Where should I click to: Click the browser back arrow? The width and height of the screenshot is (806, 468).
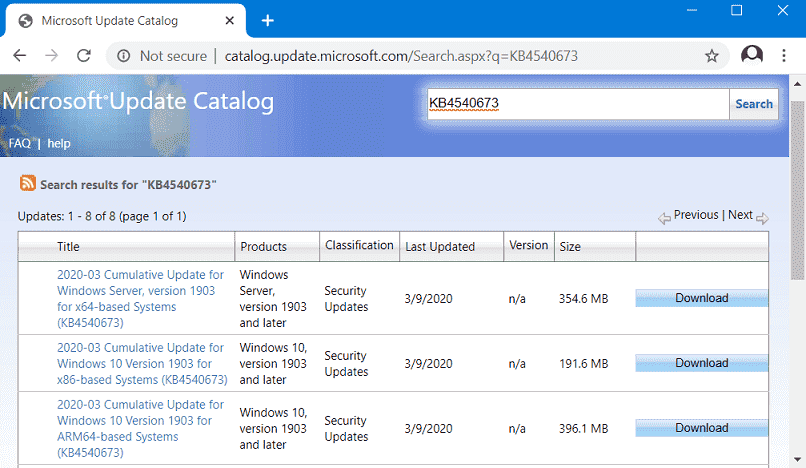coord(20,56)
